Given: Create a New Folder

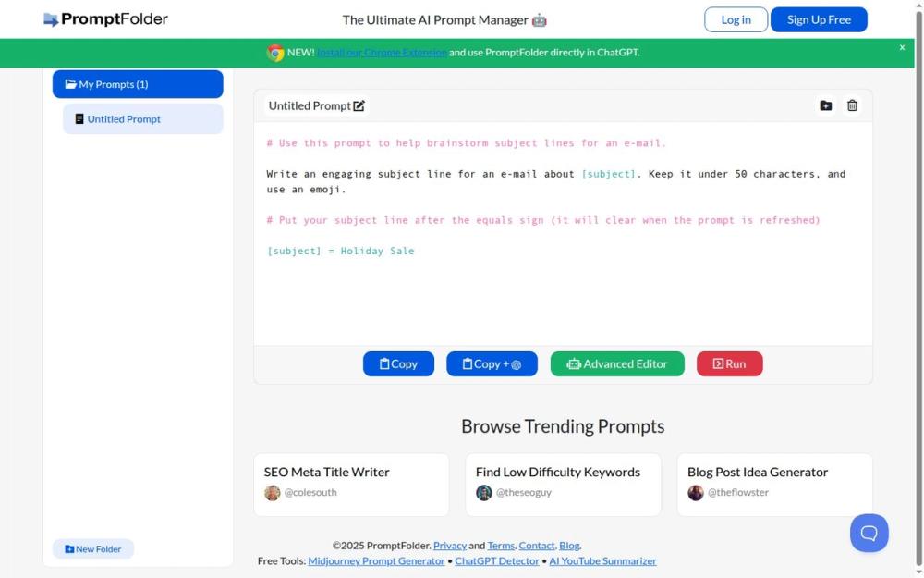Looking at the screenshot, I should [x=92, y=548].
